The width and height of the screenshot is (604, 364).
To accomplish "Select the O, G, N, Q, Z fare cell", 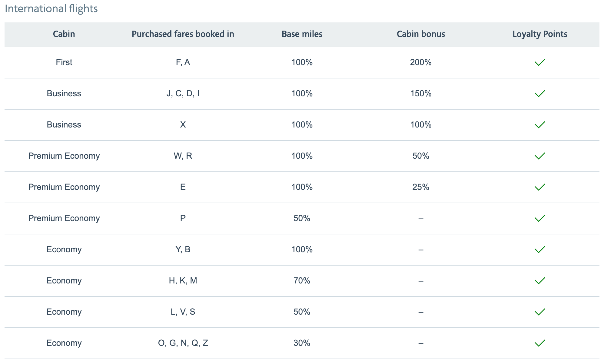I will pyautogui.click(x=183, y=343).
